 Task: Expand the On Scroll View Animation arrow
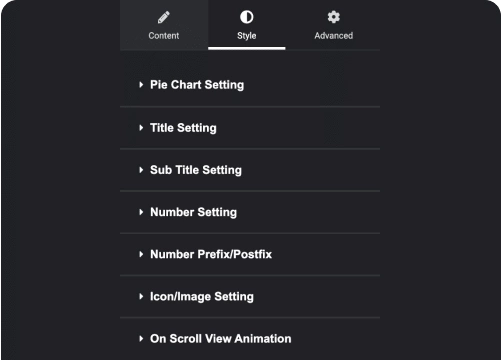pyautogui.click(x=141, y=339)
